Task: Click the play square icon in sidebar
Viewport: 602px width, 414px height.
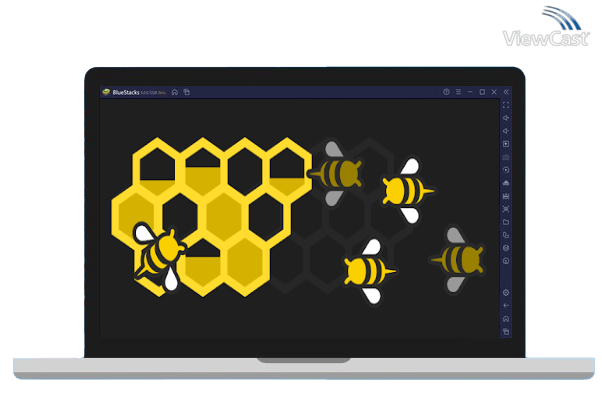Action: 506,144
